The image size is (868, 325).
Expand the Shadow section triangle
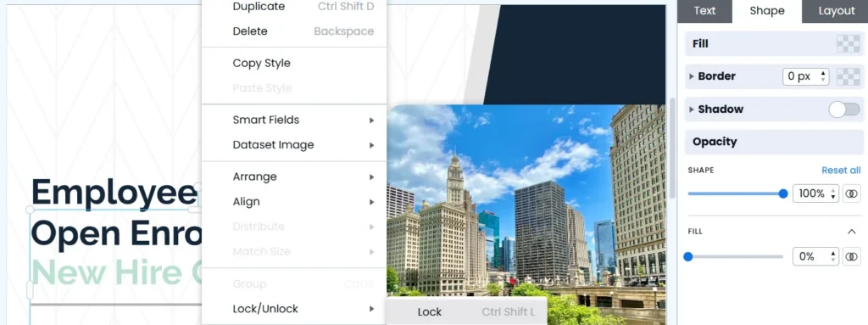(x=692, y=109)
